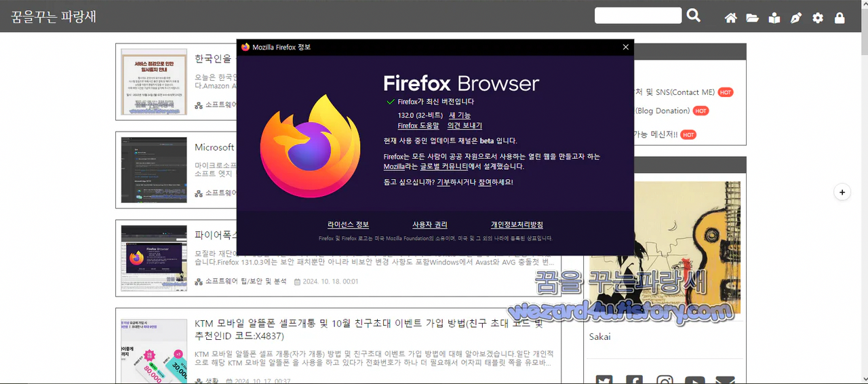Screen dimensions: 868x384
Task: Click HOT badge next to Blog Donation
Action: tap(701, 111)
